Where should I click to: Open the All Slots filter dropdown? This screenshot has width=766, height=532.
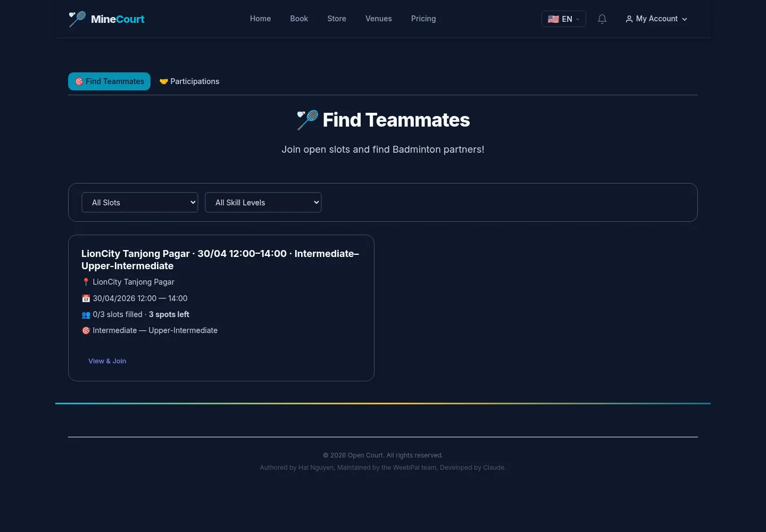tap(140, 203)
